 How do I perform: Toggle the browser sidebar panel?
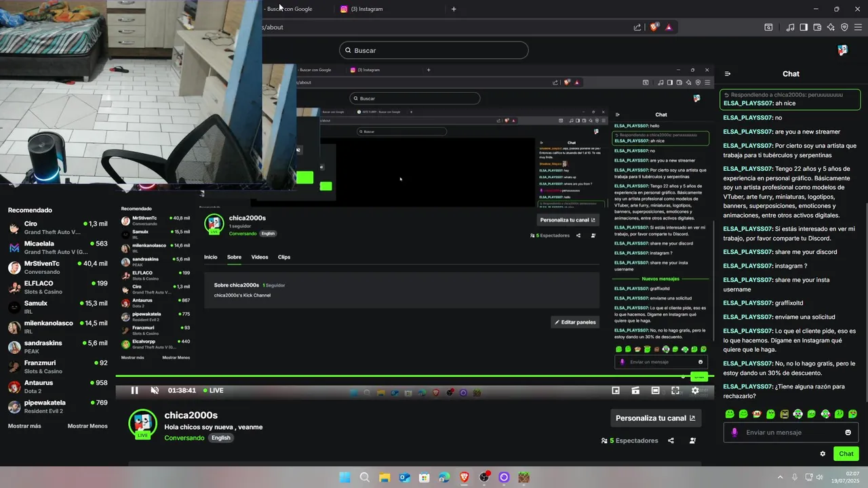click(804, 27)
